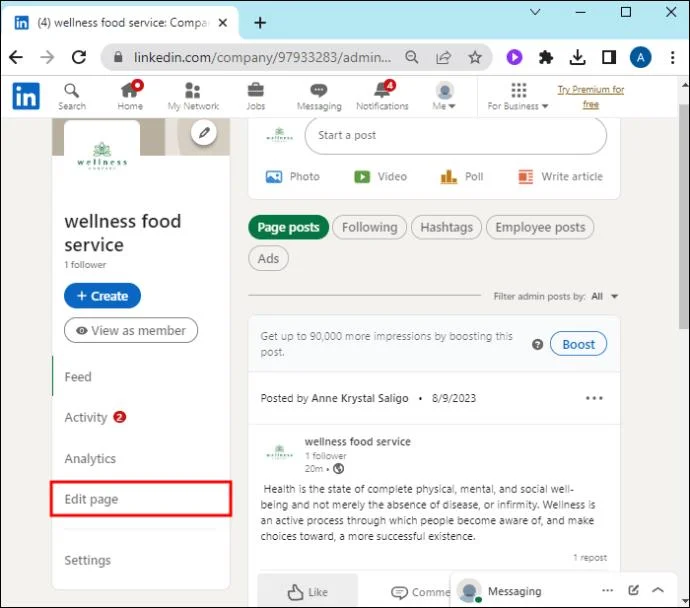The width and height of the screenshot is (690, 608).
Task: Expand the Messaging overlay chevron
Action: click(658, 590)
